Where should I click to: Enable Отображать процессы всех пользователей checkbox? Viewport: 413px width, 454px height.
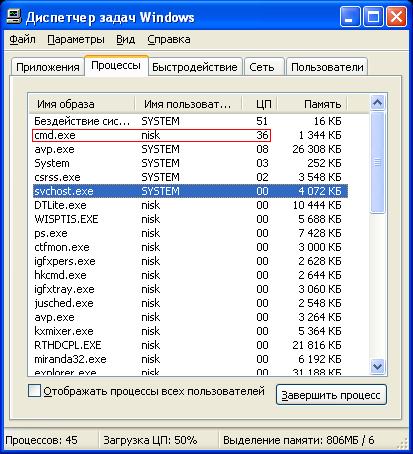coord(34,391)
